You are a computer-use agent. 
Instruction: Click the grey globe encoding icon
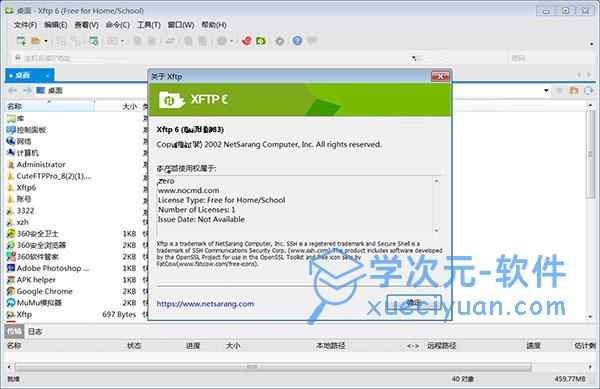tap(222, 41)
